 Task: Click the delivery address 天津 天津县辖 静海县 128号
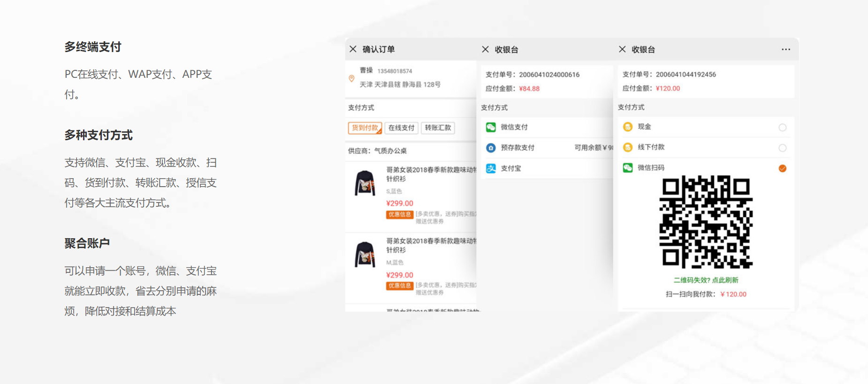[400, 85]
